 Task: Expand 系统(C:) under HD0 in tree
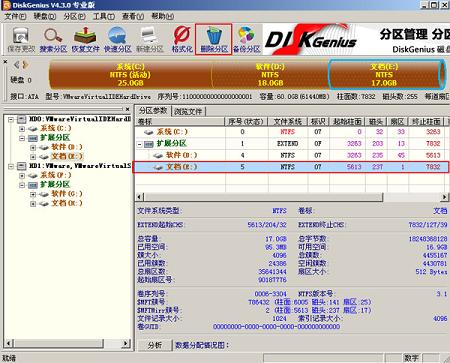(x=22, y=128)
